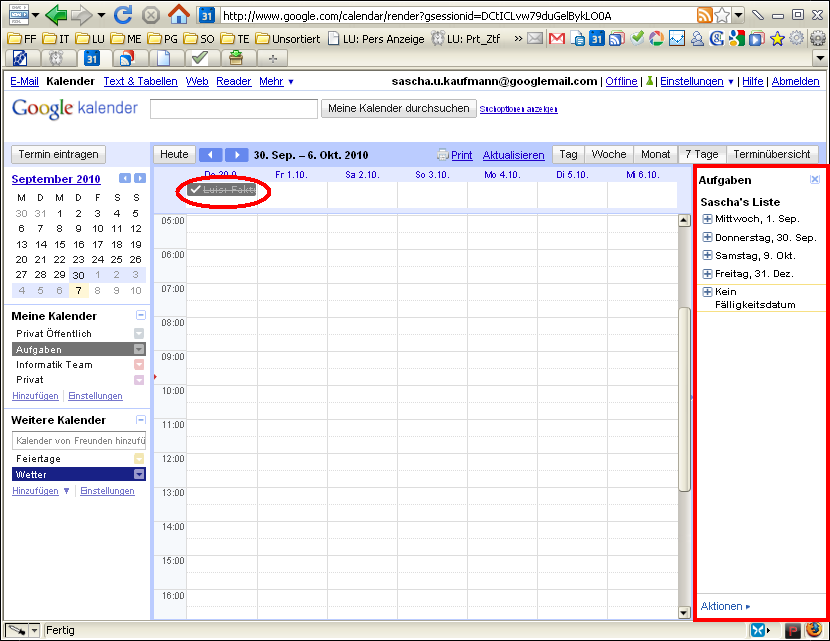The image size is (830, 641).
Task: Select the Wetter calendar in the list
Action: click(73, 474)
